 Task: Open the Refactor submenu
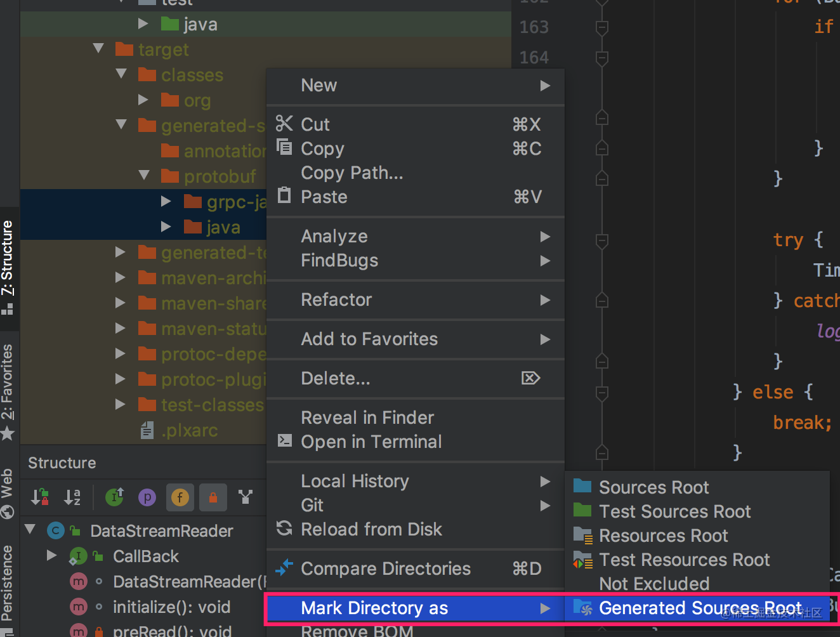coord(416,299)
